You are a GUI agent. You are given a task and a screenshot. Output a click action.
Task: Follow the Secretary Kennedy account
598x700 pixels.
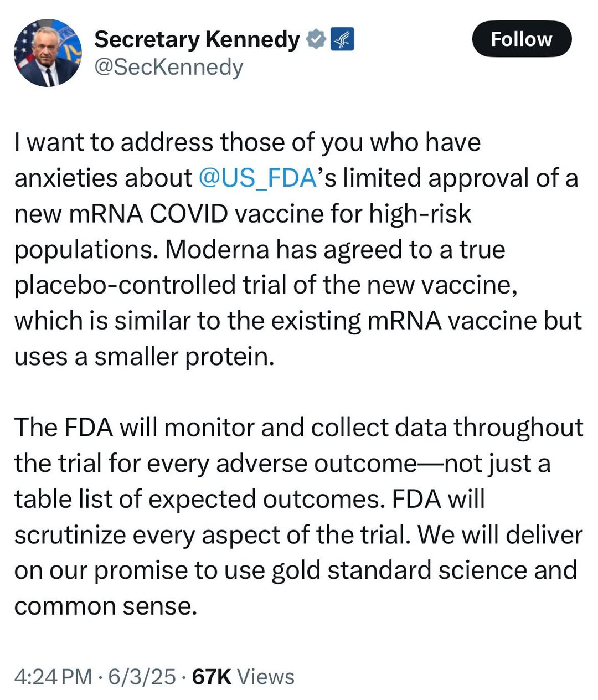pyautogui.click(x=521, y=39)
